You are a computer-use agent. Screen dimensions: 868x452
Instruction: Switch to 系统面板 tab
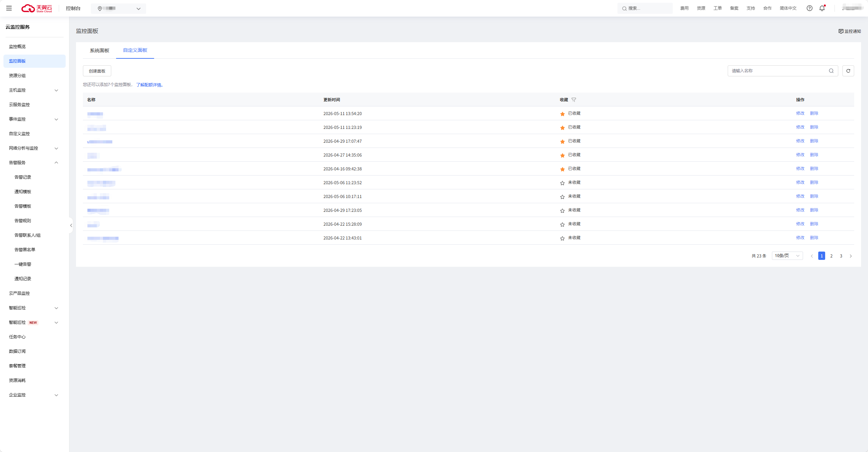[x=100, y=50]
